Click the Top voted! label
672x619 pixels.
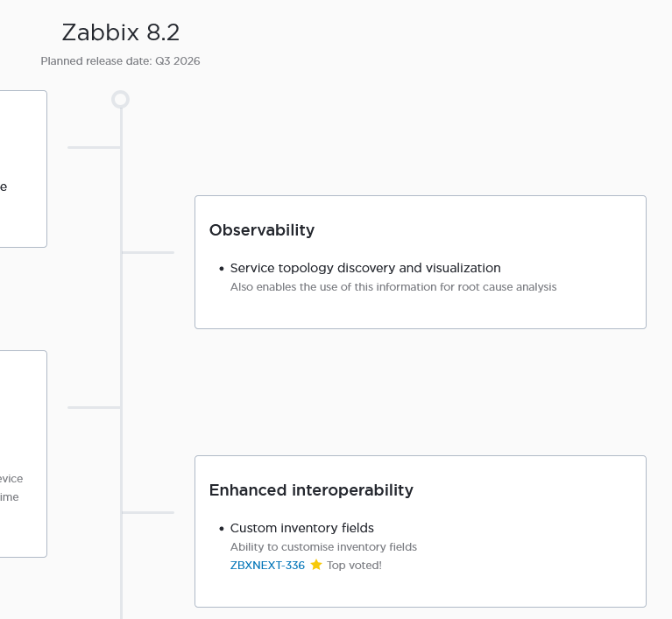(354, 566)
